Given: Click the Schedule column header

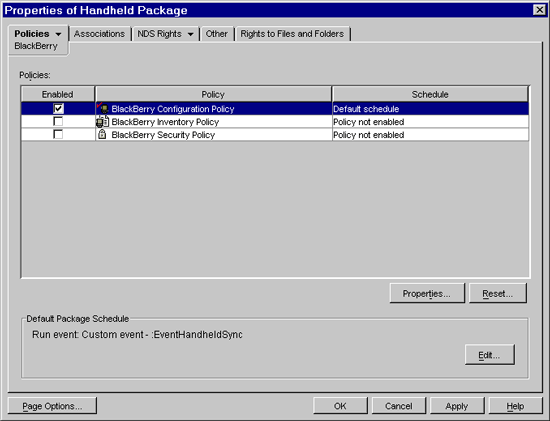Looking at the screenshot, I should (x=430, y=94).
